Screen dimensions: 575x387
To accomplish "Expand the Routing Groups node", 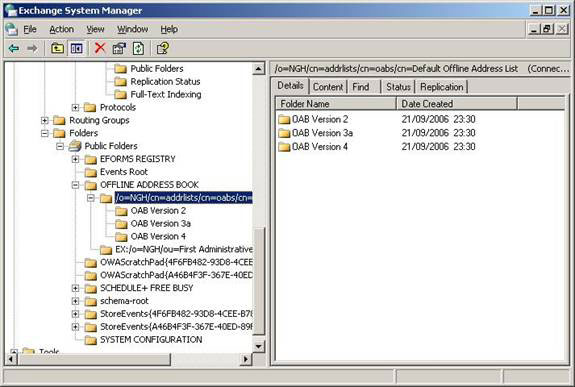I will [x=44, y=120].
